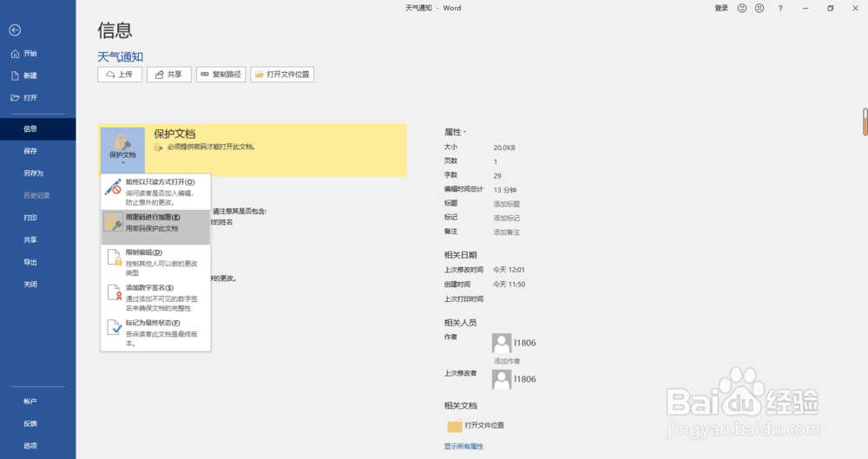Click 登录 in the title bar
Viewport: 868px width, 459px height.
pos(721,9)
